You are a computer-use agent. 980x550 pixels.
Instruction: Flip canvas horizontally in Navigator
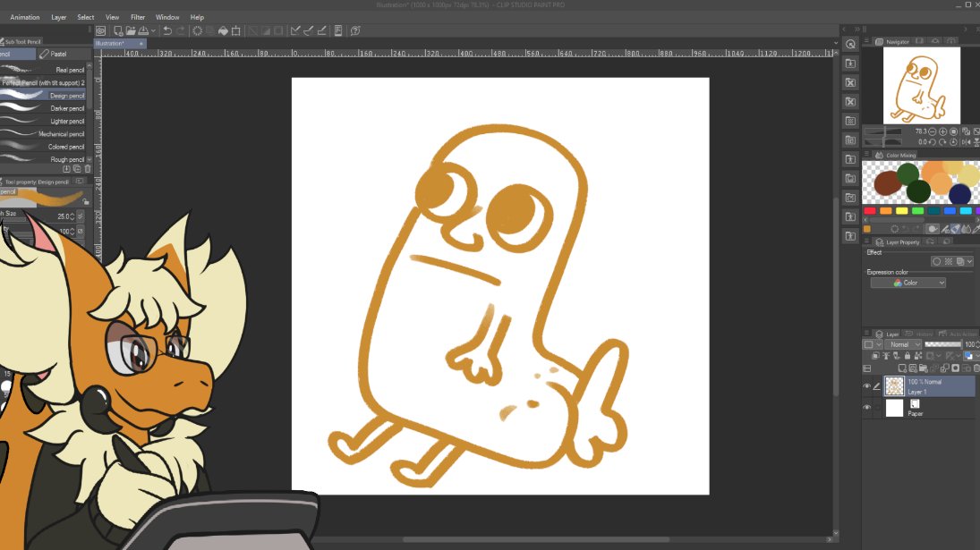click(x=967, y=142)
